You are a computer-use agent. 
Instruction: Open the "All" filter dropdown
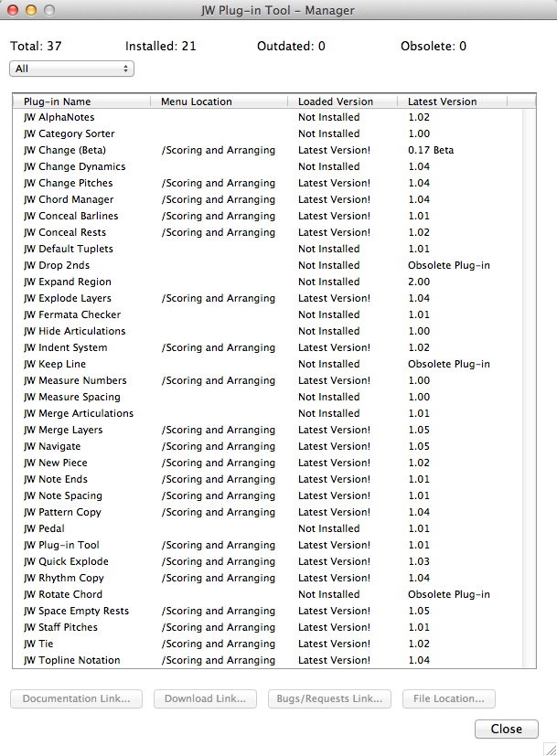pos(70,68)
